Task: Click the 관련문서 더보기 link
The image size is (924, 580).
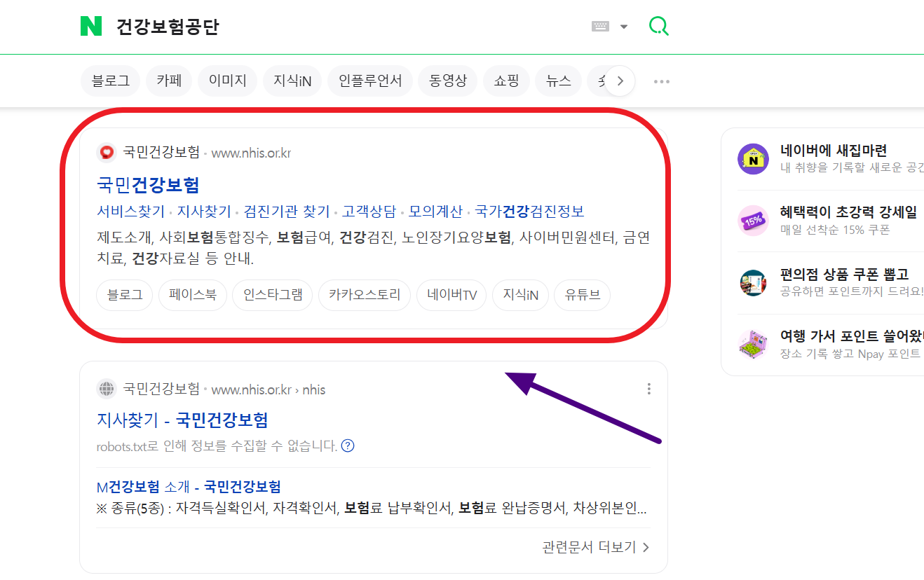Action: coord(597,547)
